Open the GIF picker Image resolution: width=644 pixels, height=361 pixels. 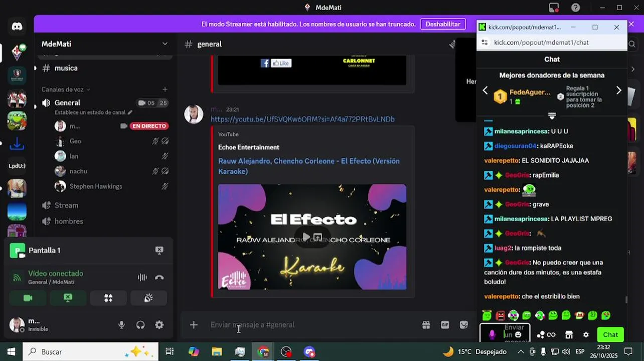(445, 325)
